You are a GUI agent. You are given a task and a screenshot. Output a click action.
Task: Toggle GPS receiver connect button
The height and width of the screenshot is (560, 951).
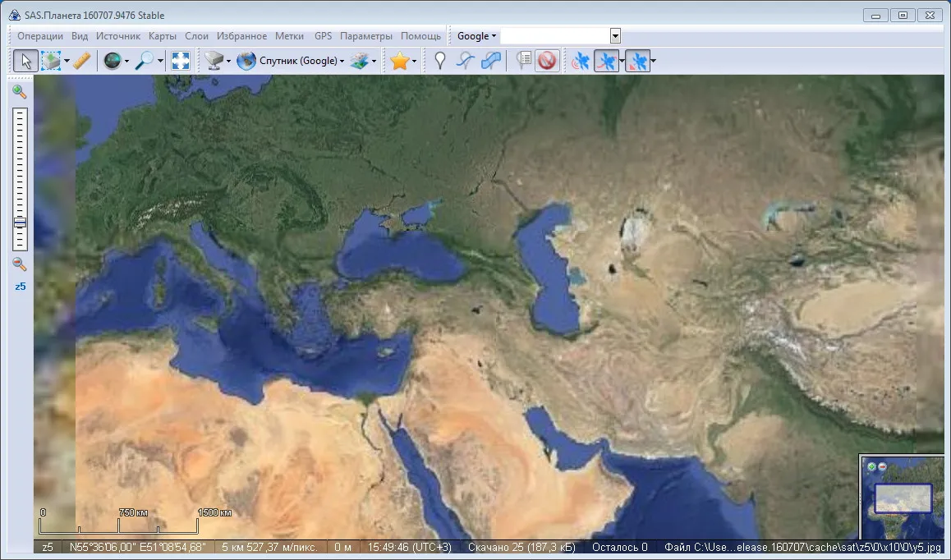(581, 61)
